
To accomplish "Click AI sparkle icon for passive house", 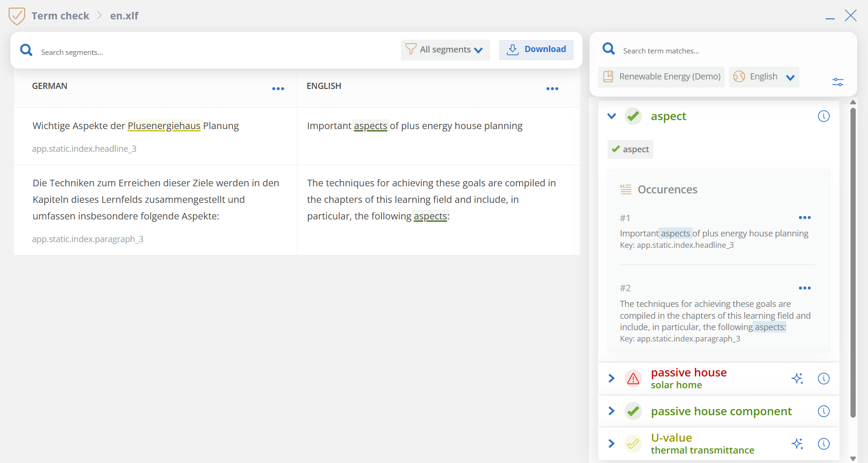I will tap(798, 378).
